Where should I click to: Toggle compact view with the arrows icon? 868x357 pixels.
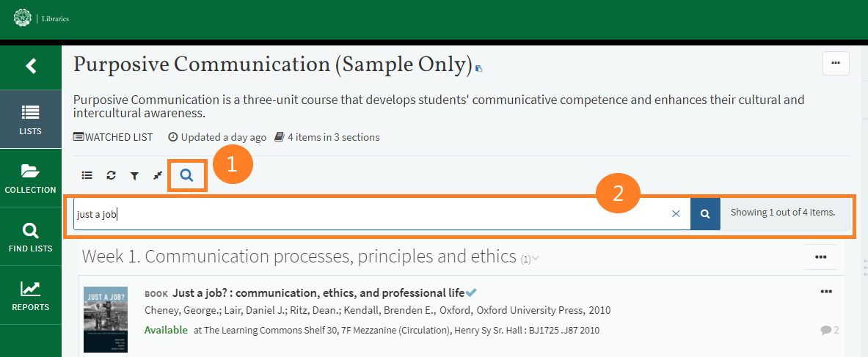click(x=157, y=175)
